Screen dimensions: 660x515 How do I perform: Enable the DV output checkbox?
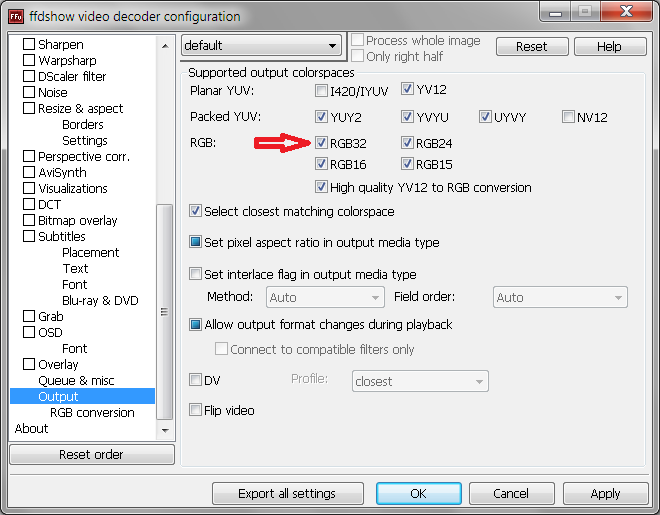[x=195, y=380]
